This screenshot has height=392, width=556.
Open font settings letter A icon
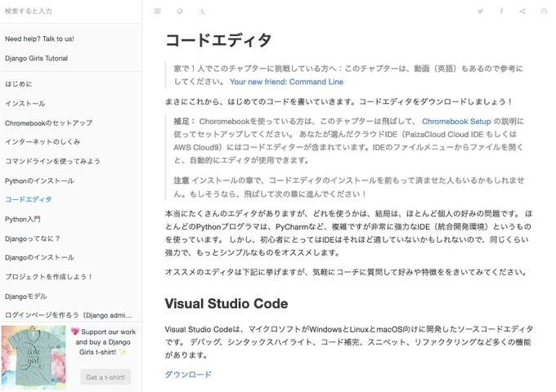(202, 11)
